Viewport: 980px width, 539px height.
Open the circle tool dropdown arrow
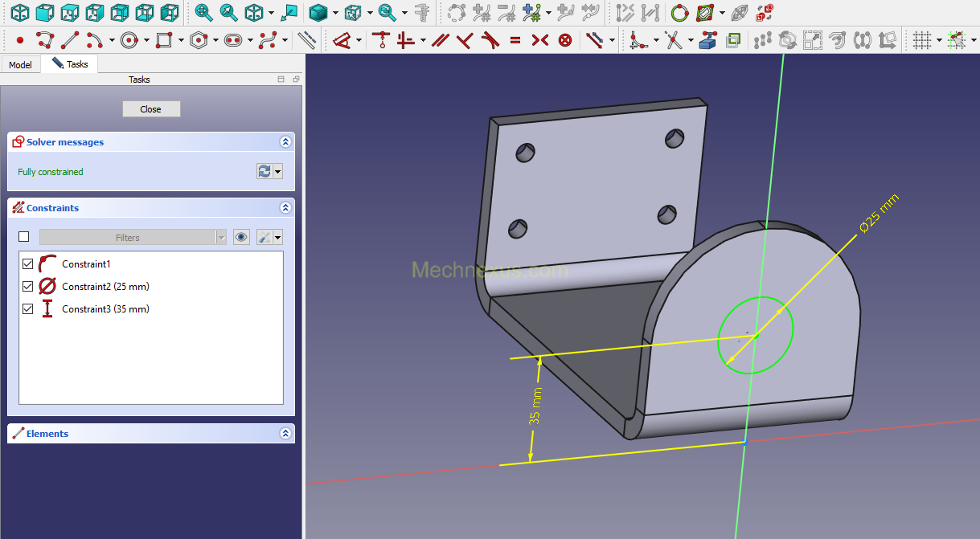[x=146, y=40]
